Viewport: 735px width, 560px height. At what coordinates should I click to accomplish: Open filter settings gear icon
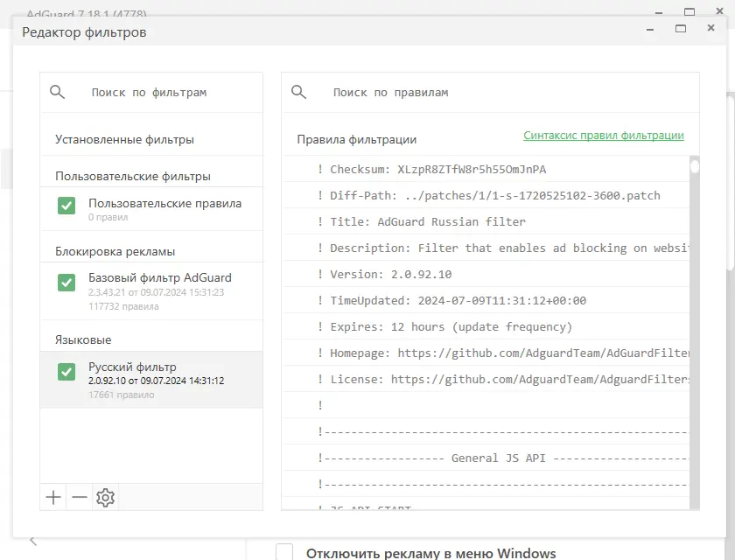[106, 498]
